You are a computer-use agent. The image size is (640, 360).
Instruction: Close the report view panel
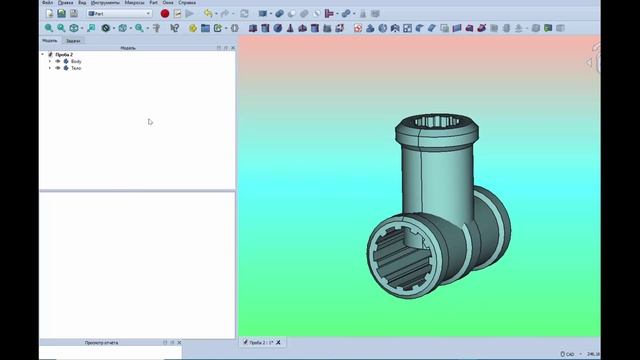[x=179, y=342]
